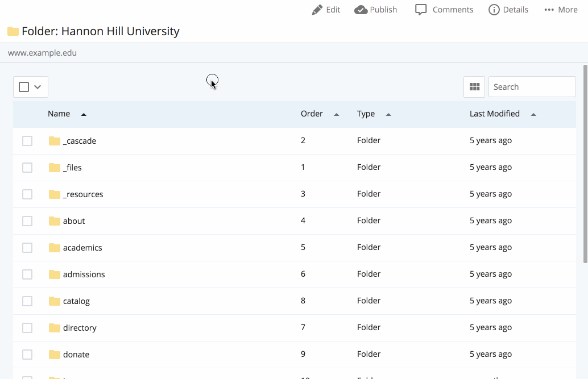Click 'Folder: Hannon Hill University' title
Screen dimensions: 588x379
[101, 31]
